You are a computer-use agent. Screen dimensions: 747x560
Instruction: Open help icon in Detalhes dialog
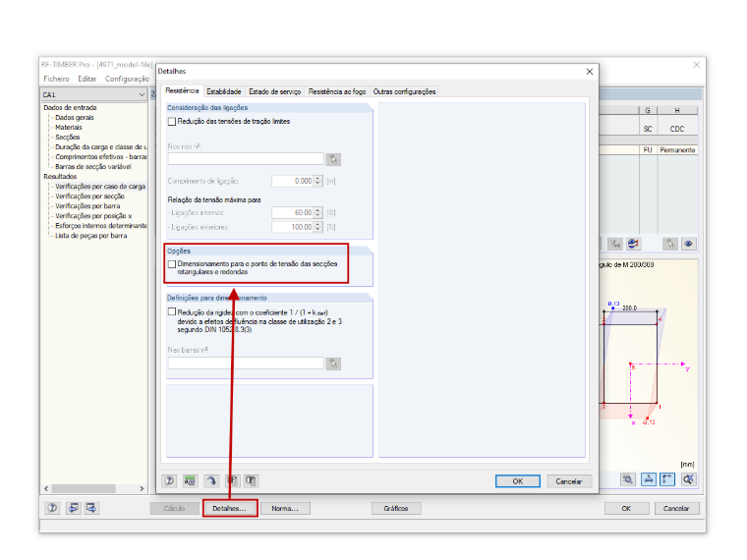(169, 481)
